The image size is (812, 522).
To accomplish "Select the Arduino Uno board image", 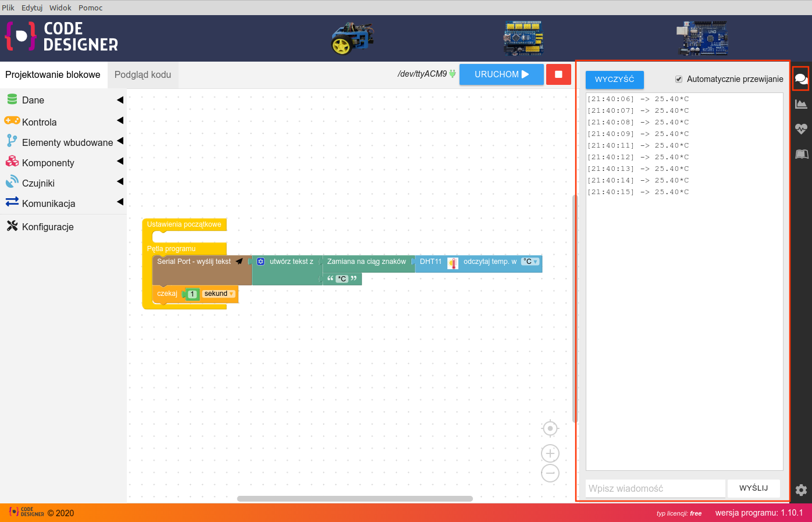I will (702, 38).
